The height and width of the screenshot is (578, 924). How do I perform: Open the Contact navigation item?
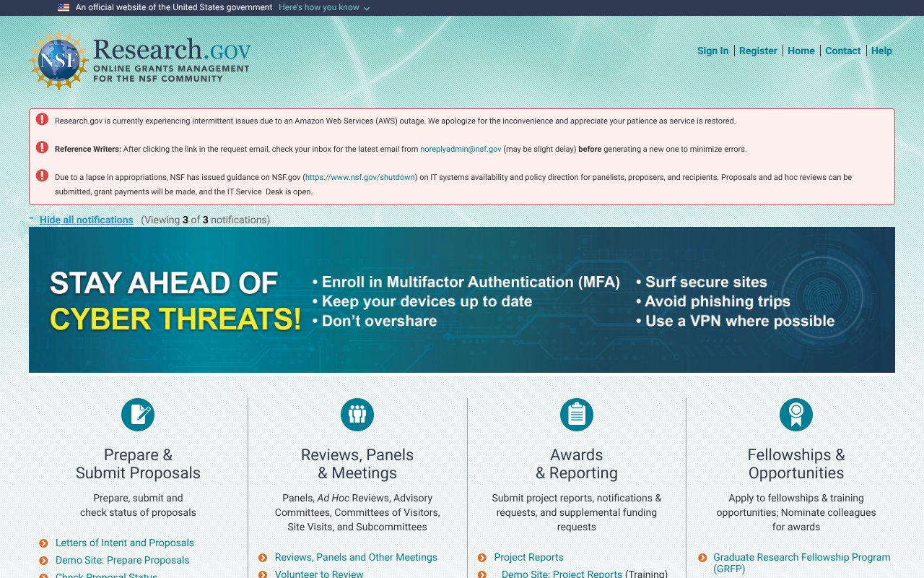842,51
